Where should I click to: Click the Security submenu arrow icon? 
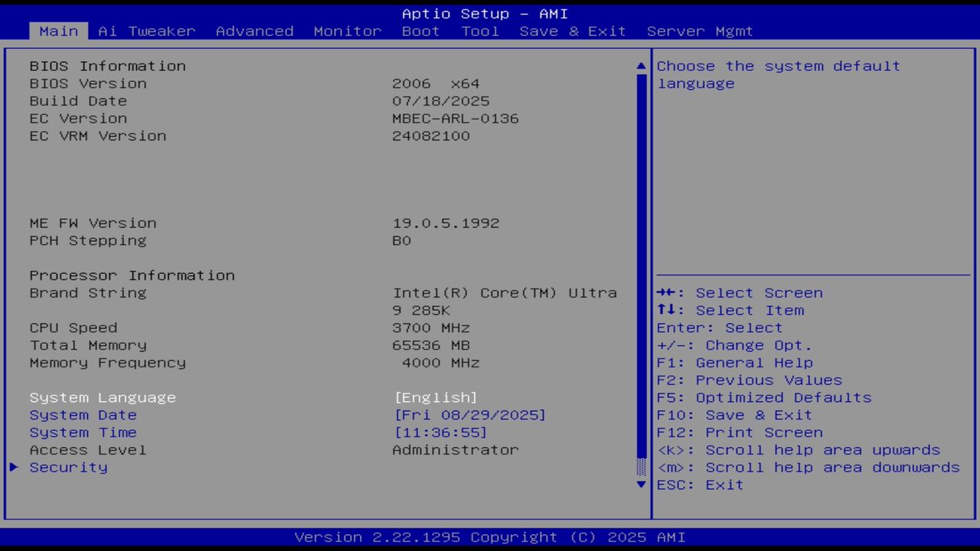pos(14,468)
